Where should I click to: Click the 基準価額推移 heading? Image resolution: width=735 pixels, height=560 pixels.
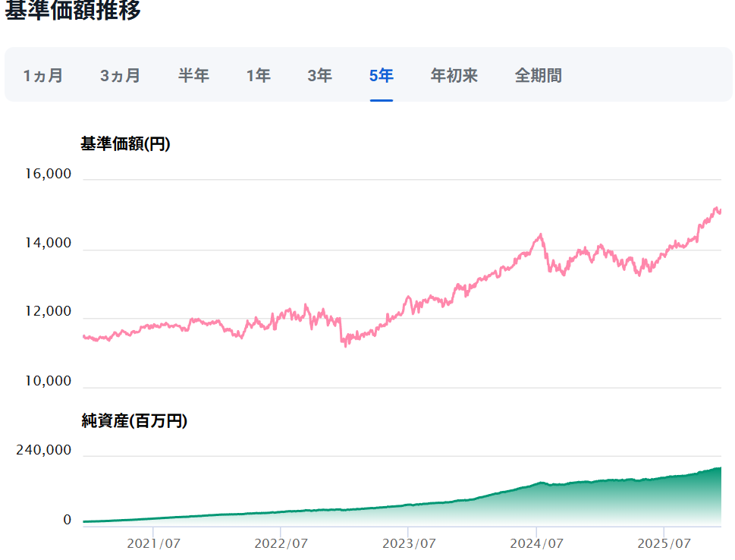[x=73, y=11]
